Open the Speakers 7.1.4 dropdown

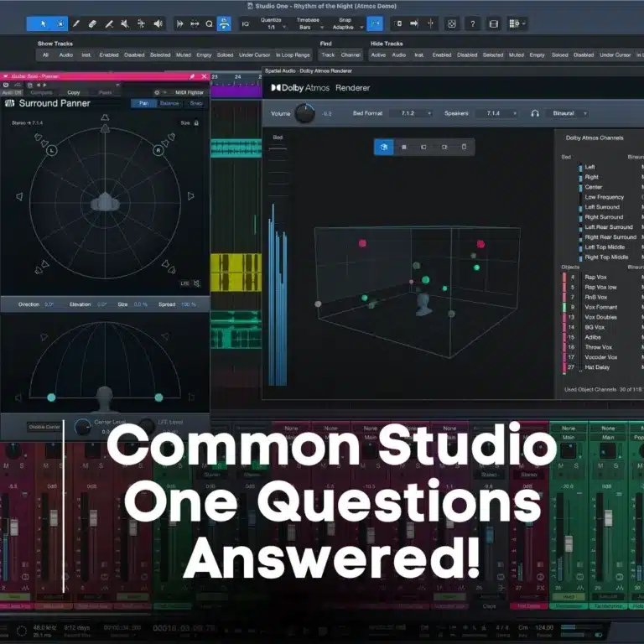496,113
